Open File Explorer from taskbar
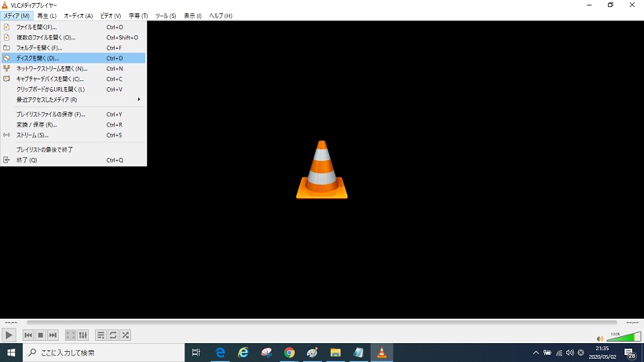The width and height of the screenshot is (644, 362). (x=335, y=353)
